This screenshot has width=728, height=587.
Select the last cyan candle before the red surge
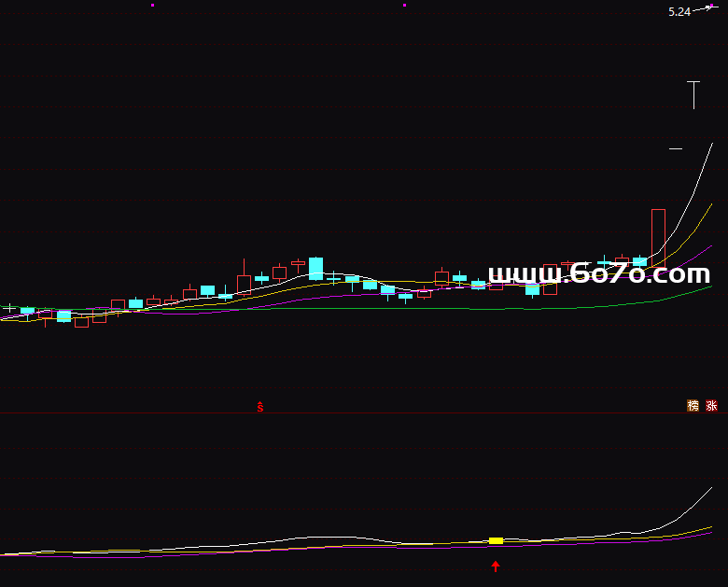pos(639,262)
